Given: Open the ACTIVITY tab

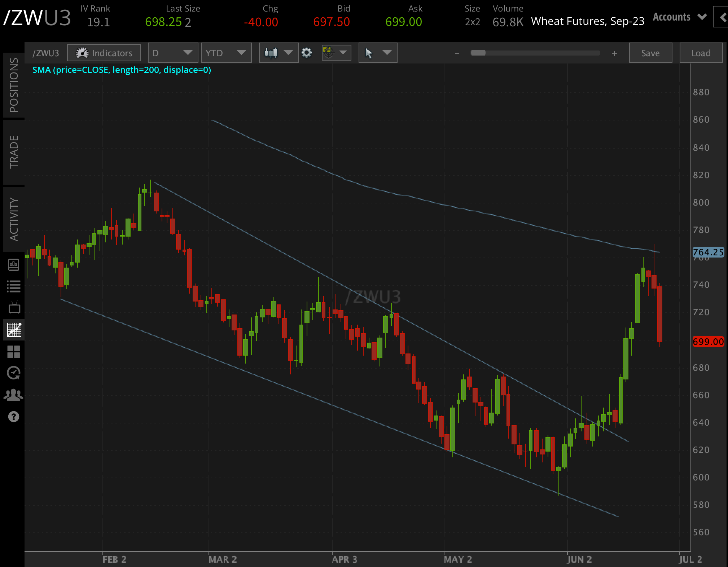Looking at the screenshot, I should pyautogui.click(x=14, y=219).
